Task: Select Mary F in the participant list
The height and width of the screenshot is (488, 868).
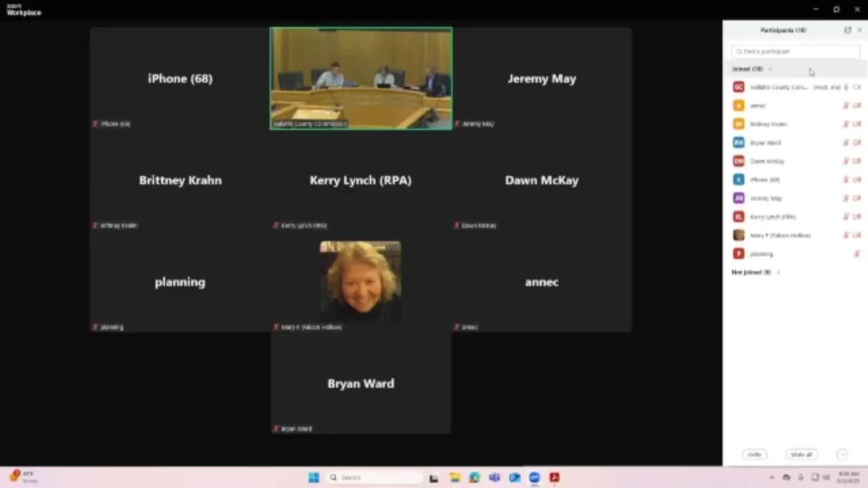Action: point(780,235)
